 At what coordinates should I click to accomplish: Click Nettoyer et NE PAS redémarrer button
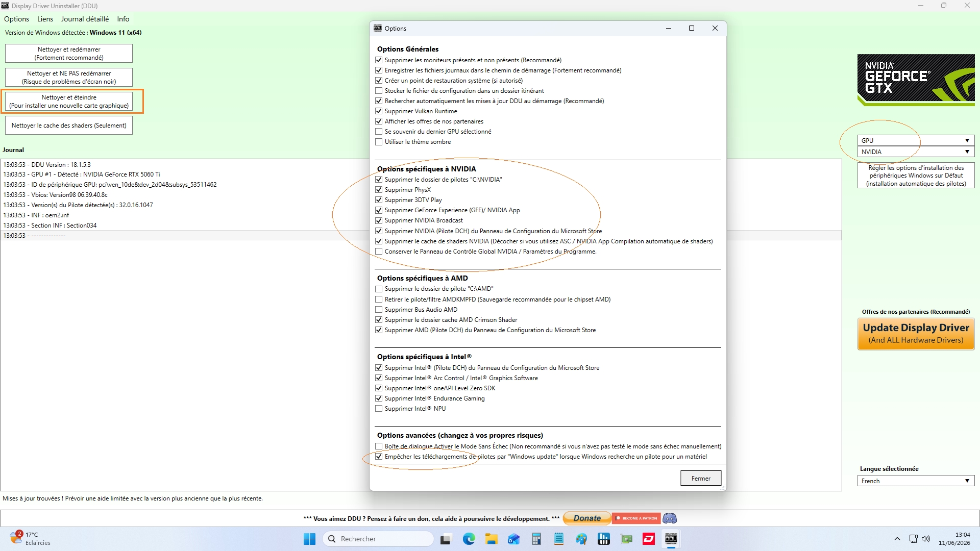point(69,78)
